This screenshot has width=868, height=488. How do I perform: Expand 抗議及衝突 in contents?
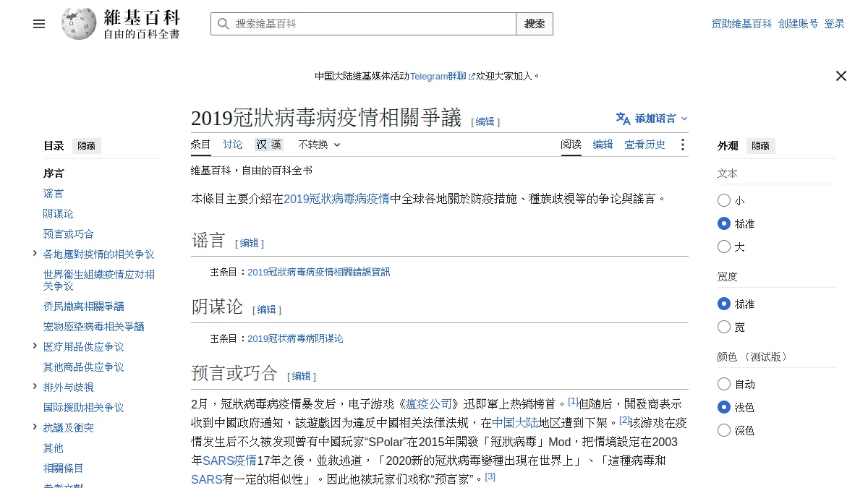coord(35,427)
